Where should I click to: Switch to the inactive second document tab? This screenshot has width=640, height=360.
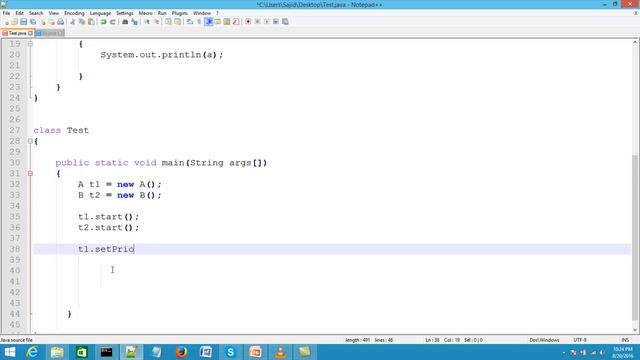[49, 33]
